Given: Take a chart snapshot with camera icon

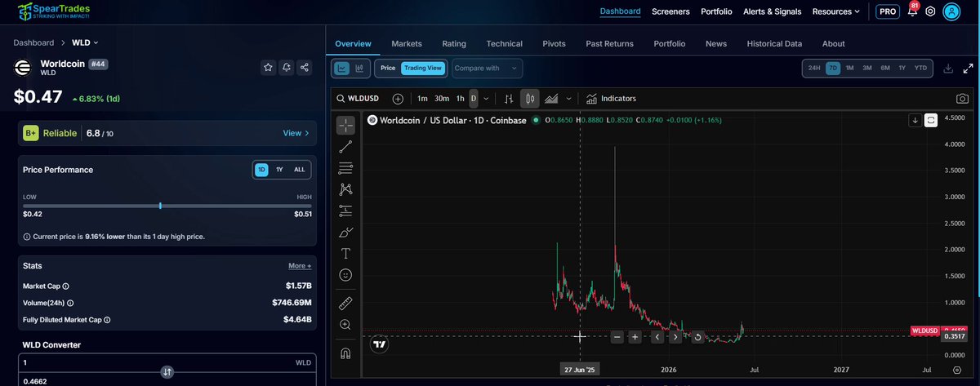Looking at the screenshot, I should pos(963,99).
